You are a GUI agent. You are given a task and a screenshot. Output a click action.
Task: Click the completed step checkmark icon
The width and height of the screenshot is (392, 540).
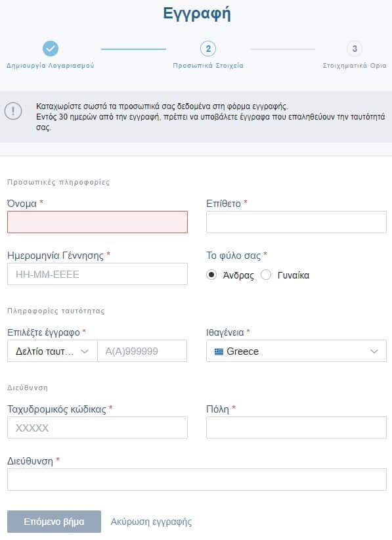51,49
